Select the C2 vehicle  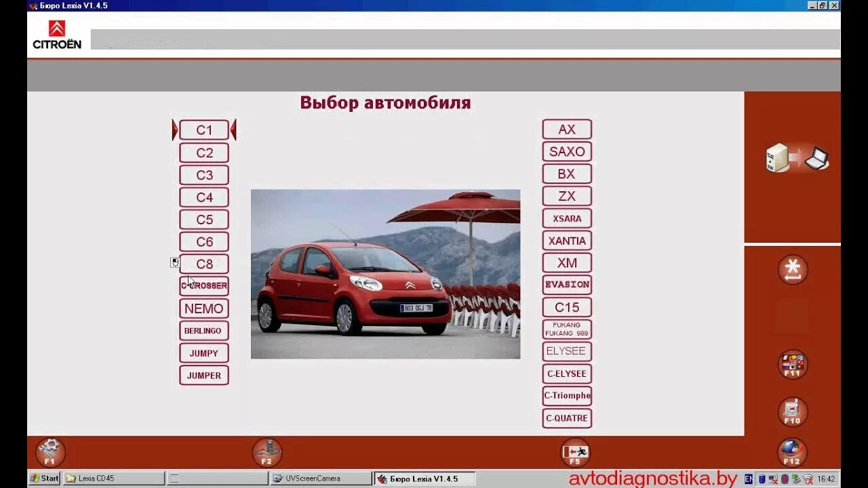204,152
